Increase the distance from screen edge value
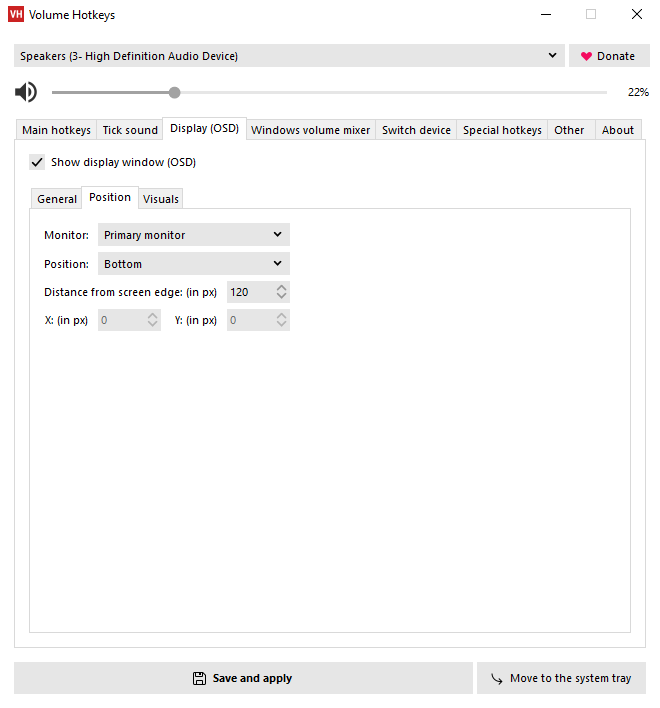Image resolution: width=660 pixels, height=708 pixels. point(282,288)
